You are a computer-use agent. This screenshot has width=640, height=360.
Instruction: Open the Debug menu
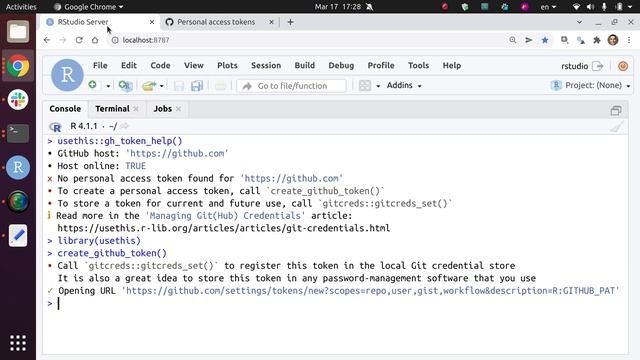[341, 65]
